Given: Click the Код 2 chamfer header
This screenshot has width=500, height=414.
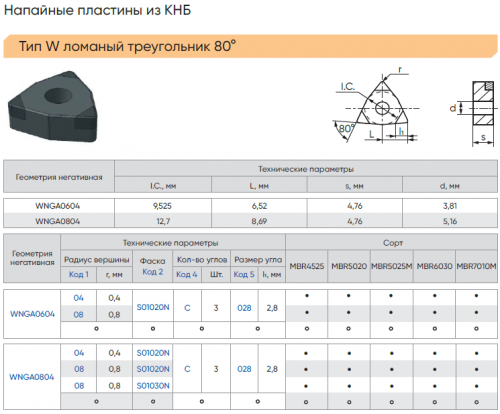Looking at the screenshot, I should pos(153,272).
